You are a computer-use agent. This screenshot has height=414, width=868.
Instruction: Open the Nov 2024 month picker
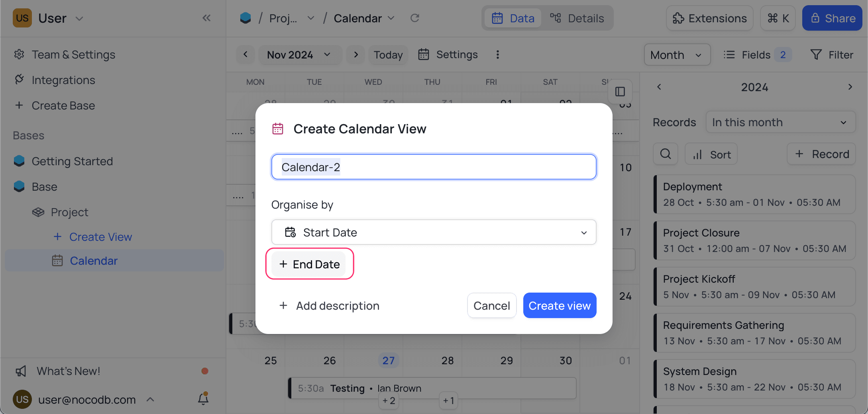[x=299, y=55]
